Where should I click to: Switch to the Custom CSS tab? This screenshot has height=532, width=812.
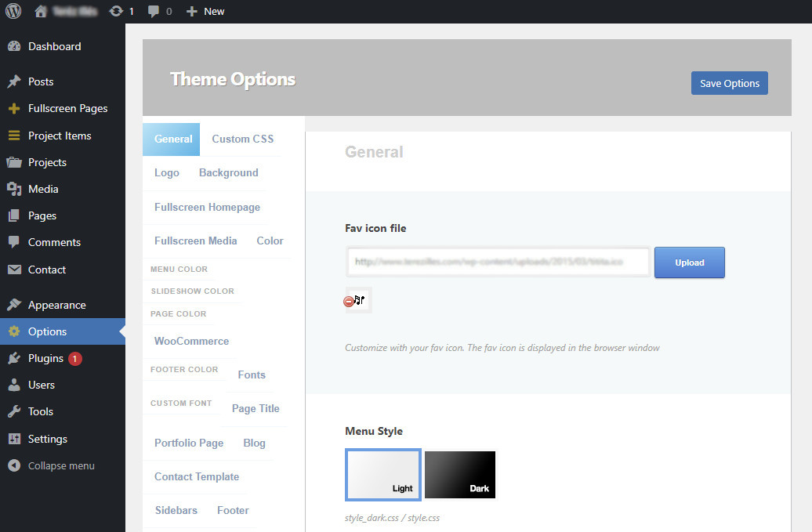(242, 139)
